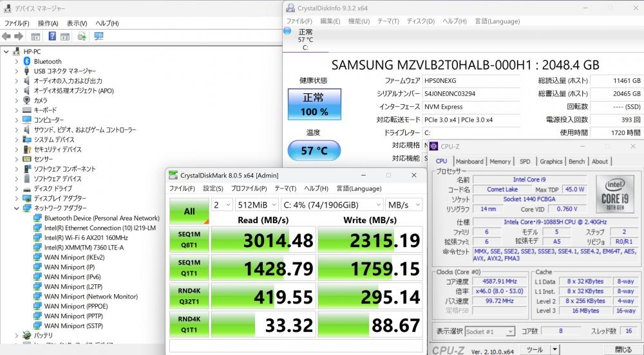The width and height of the screenshot is (644, 355).
Task: Click the serial number field S4J0NE0NC03294
Action: [x=471, y=93]
